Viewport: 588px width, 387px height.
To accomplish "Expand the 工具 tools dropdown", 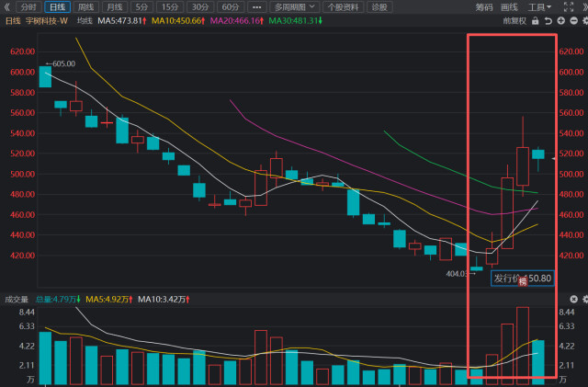I will coord(539,7).
